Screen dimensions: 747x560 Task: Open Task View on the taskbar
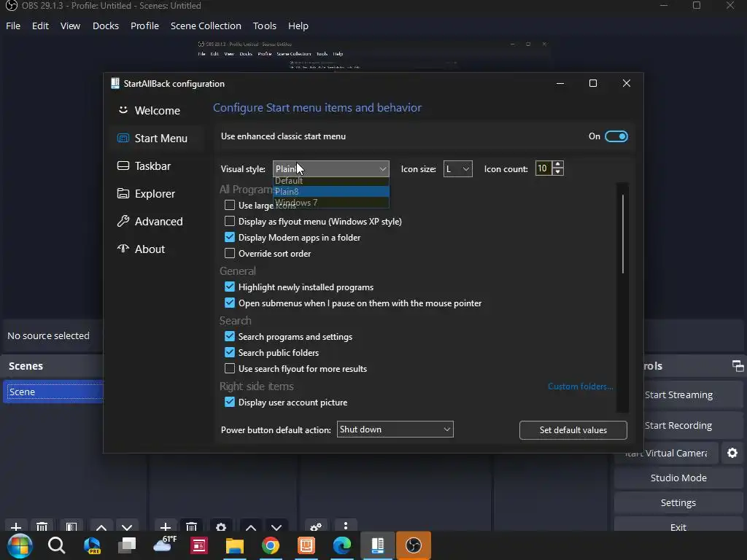point(127,545)
